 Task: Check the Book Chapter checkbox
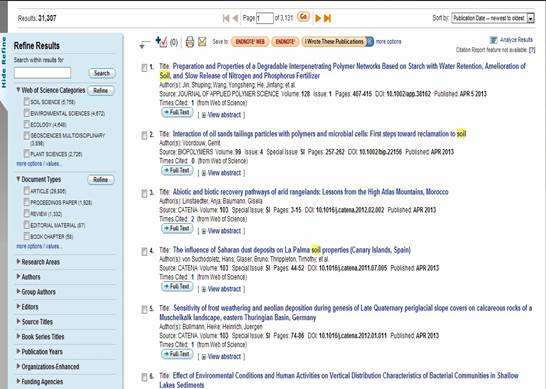[26, 236]
